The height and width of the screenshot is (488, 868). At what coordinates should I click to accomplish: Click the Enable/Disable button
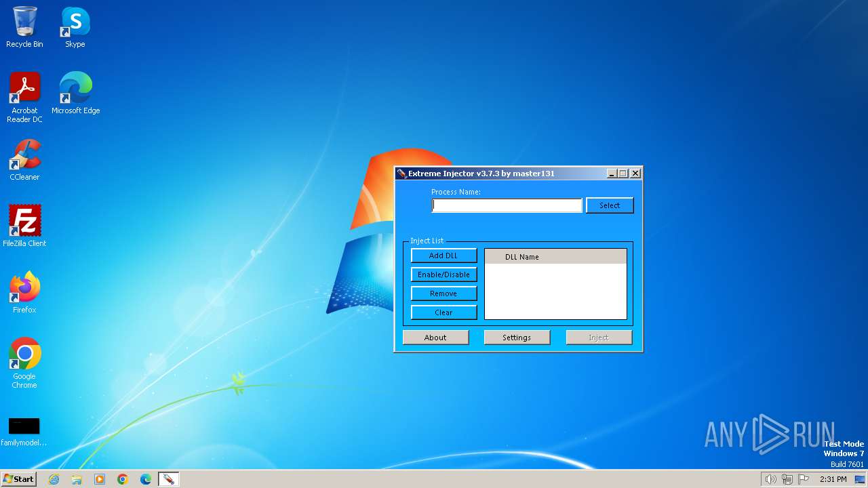tap(443, 274)
